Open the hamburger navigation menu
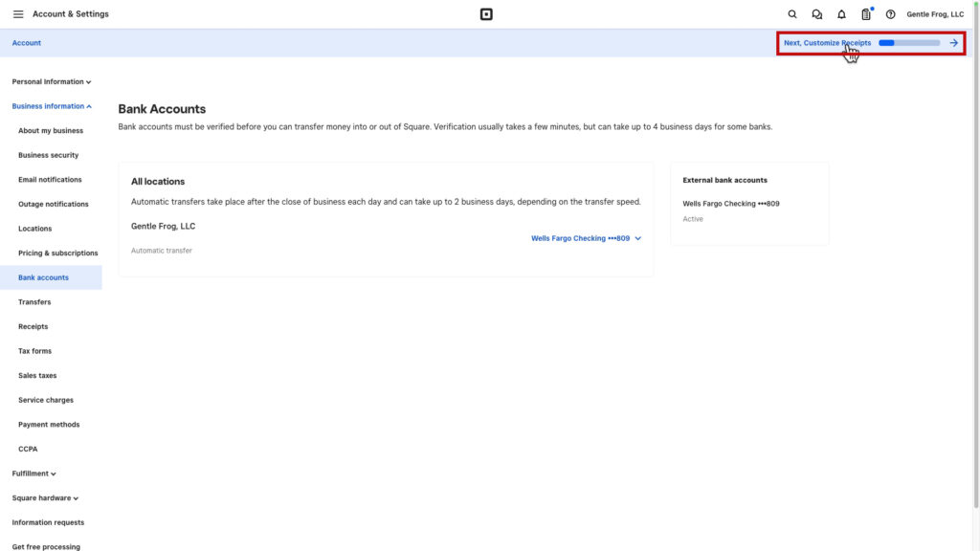 click(x=18, y=14)
